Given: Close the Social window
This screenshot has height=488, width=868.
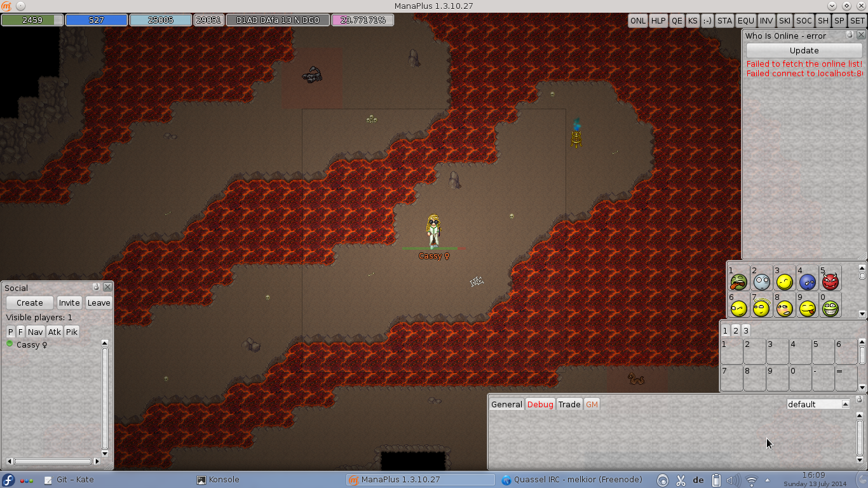Looking at the screenshot, I should point(107,287).
